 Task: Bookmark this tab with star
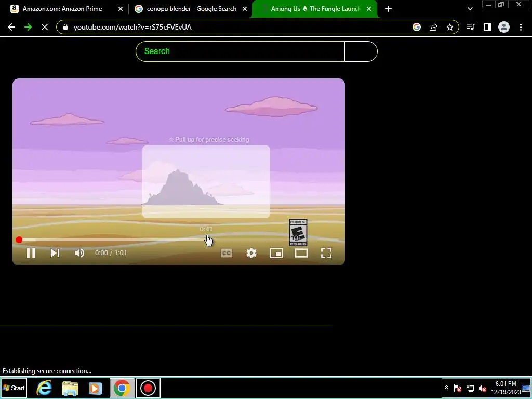point(450,27)
